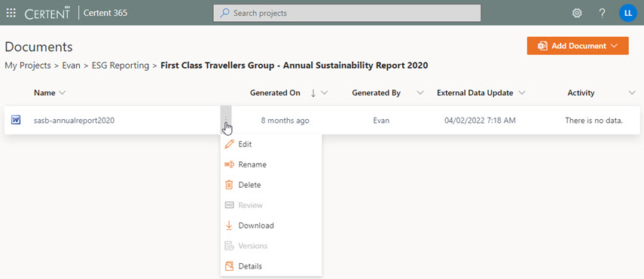This screenshot has width=644, height=279.
Task: Click 'There is no data.' cell
Action: [x=594, y=121]
